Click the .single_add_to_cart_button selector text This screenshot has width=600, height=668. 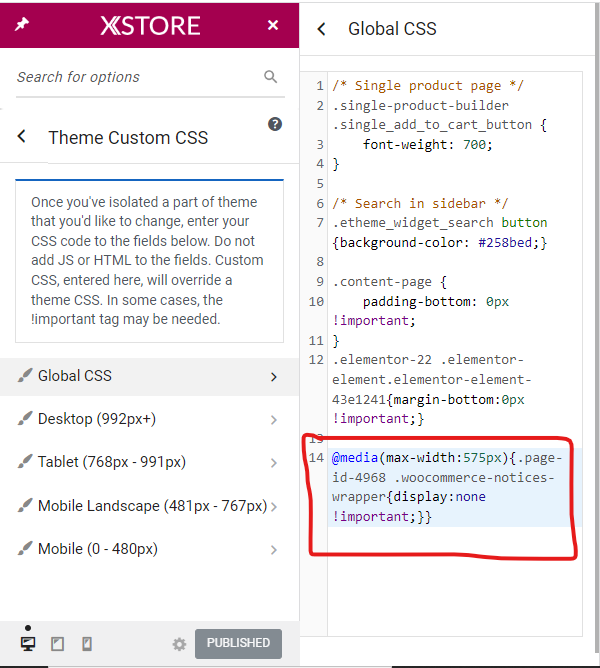(x=432, y=125)
